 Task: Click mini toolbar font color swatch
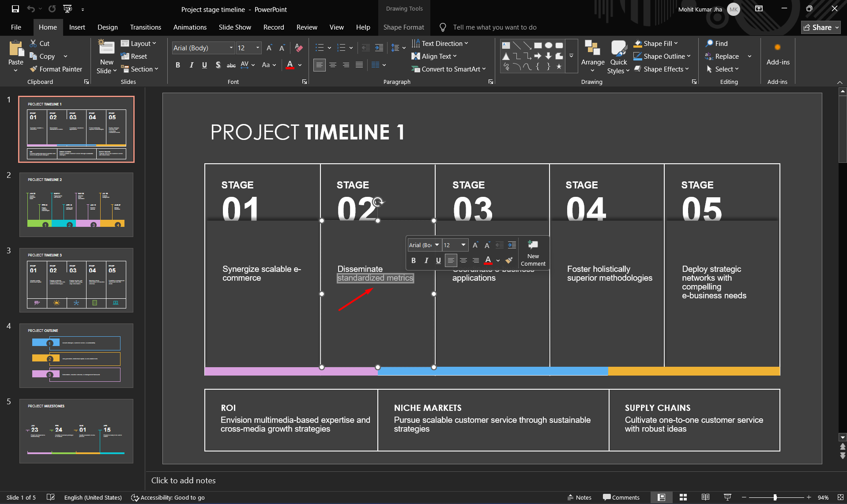pyautogui.click(x=488, y=260)
